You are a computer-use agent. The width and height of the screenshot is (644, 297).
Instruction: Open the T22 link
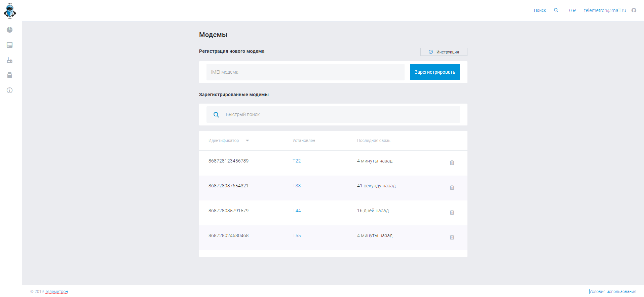[297, 161]
